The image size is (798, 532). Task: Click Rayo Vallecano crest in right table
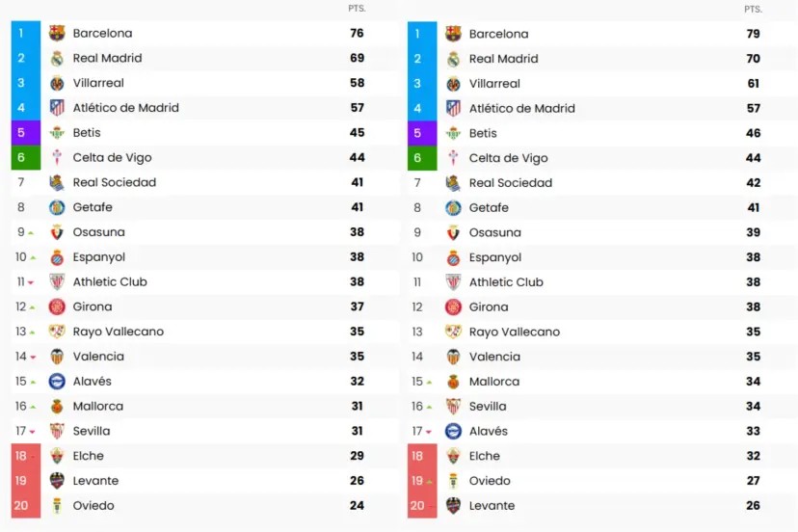click(453, 332)
